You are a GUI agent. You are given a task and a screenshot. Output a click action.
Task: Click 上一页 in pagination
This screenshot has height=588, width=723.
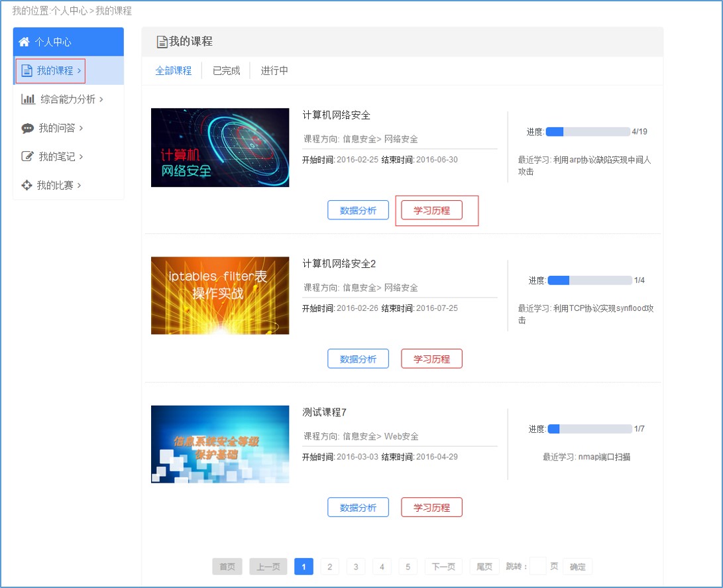(x=268, y=566)
